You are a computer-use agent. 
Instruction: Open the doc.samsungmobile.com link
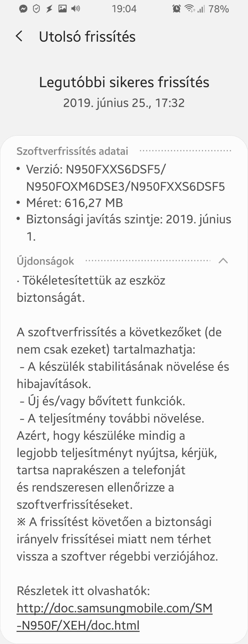(115, 616)
